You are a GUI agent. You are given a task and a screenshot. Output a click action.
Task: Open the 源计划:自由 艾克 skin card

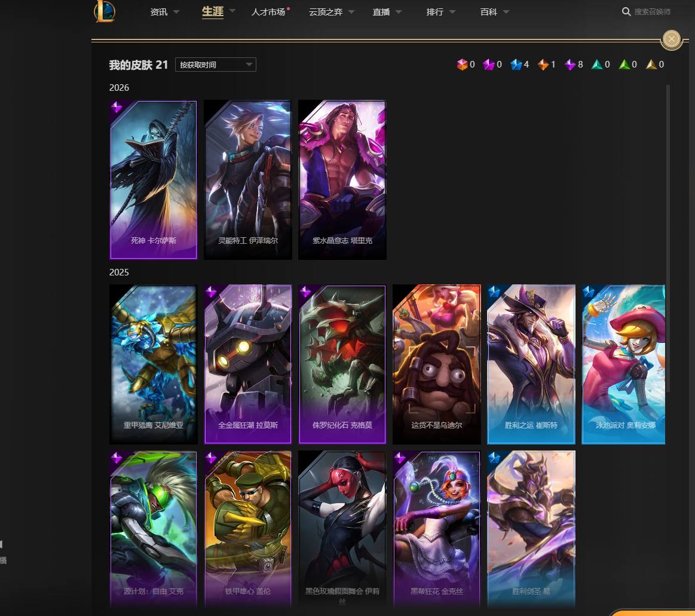pyautogui.click(x=154, y=529)
